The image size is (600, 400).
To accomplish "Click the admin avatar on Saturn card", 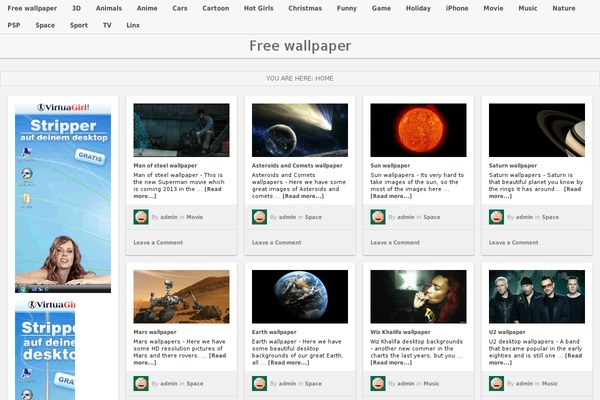I will tap(496, 217).
